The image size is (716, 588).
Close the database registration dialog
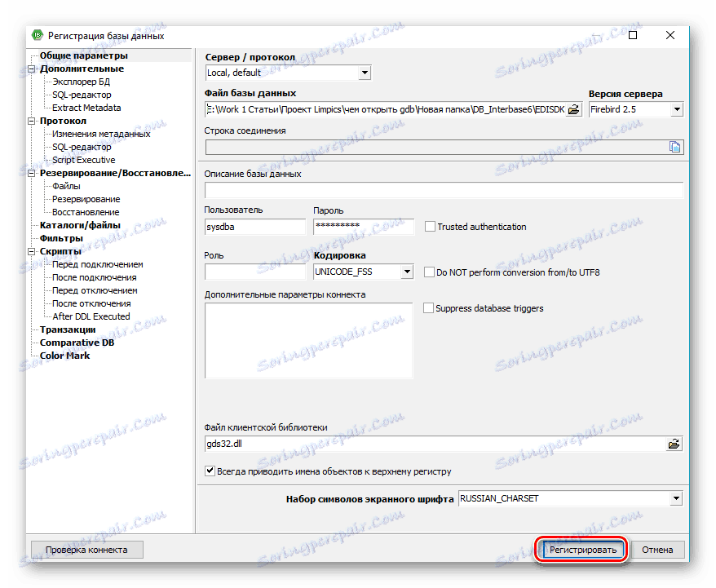point(670,35)
